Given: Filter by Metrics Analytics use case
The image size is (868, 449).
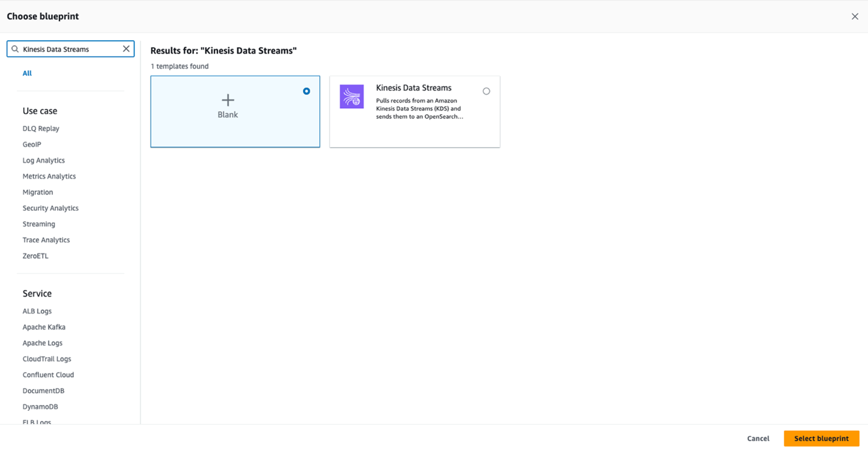Looking at the screenshot, I should point(49,176).
